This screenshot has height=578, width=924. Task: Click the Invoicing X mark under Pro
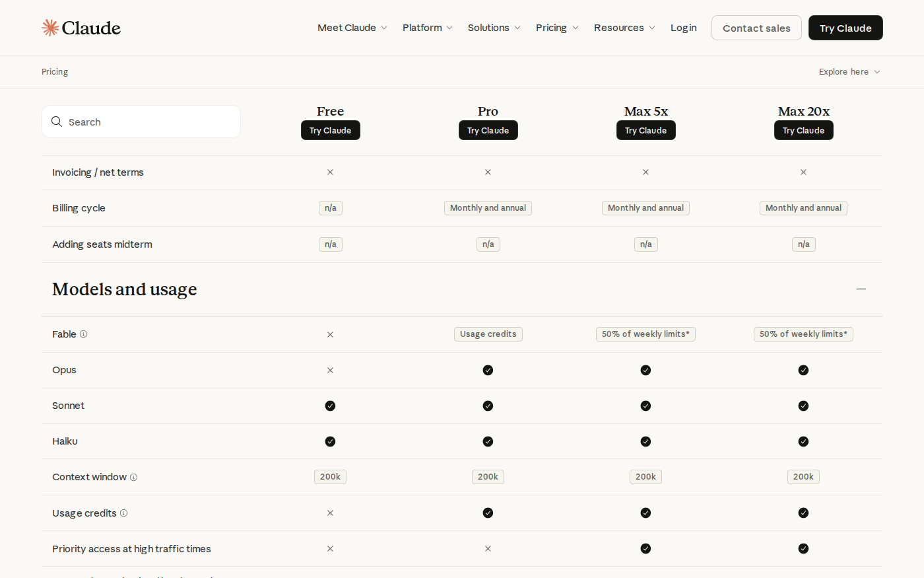coord(488,172)
